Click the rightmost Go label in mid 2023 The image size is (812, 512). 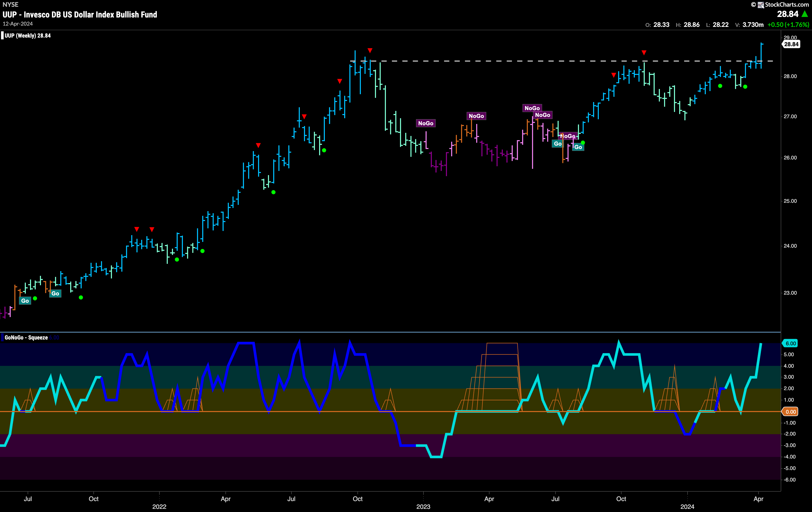pos(578,147)
